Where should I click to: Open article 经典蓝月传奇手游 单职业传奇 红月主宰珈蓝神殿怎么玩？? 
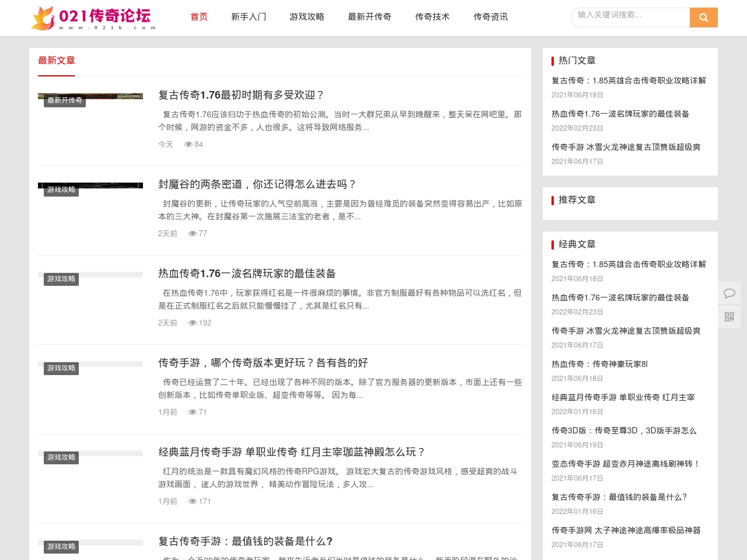(x=292, y=452)
